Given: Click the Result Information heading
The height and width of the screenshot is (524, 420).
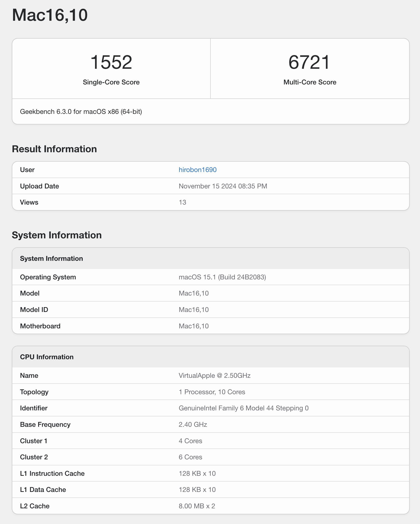Looking at the screenshot, I should [x=54, y=149].
